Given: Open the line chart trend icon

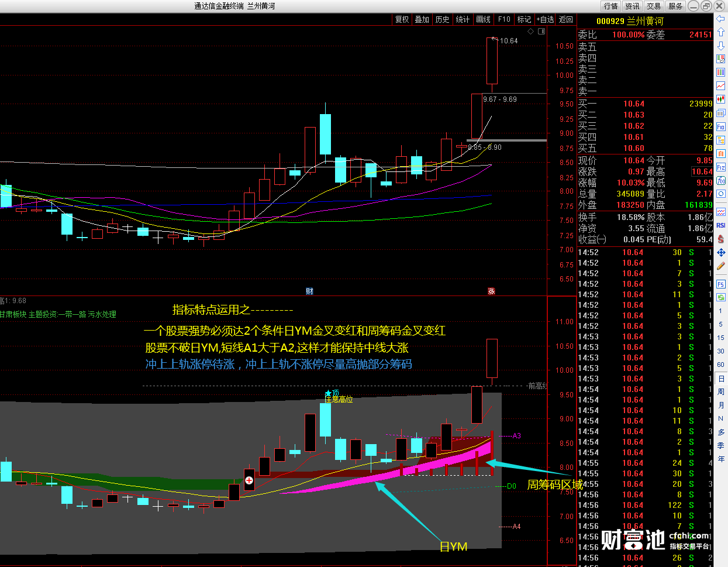Looking at the screenshot, I should tap(721, 85).
